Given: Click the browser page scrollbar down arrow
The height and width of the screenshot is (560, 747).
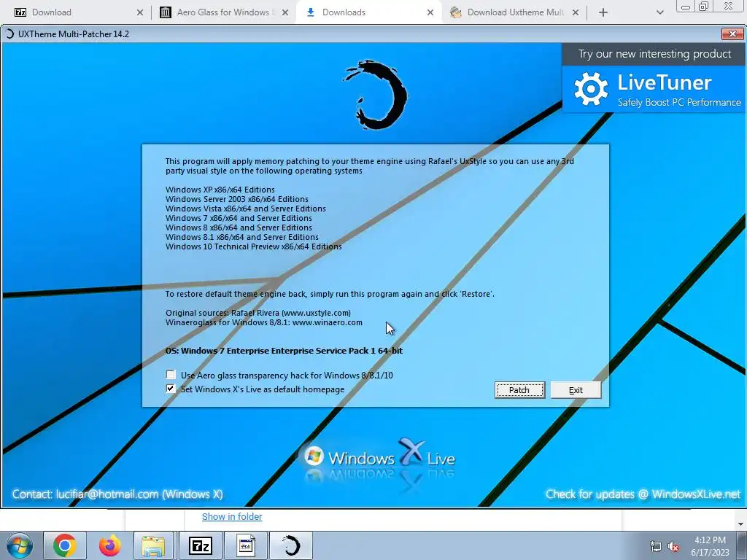Looking at the screenshot, I should (x=741, y=524).
